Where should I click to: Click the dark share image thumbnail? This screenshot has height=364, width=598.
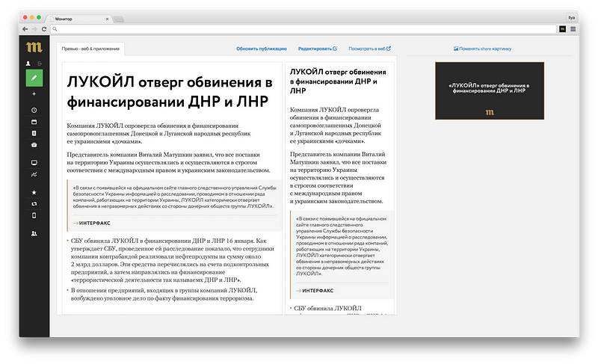(x=490, y=90)
